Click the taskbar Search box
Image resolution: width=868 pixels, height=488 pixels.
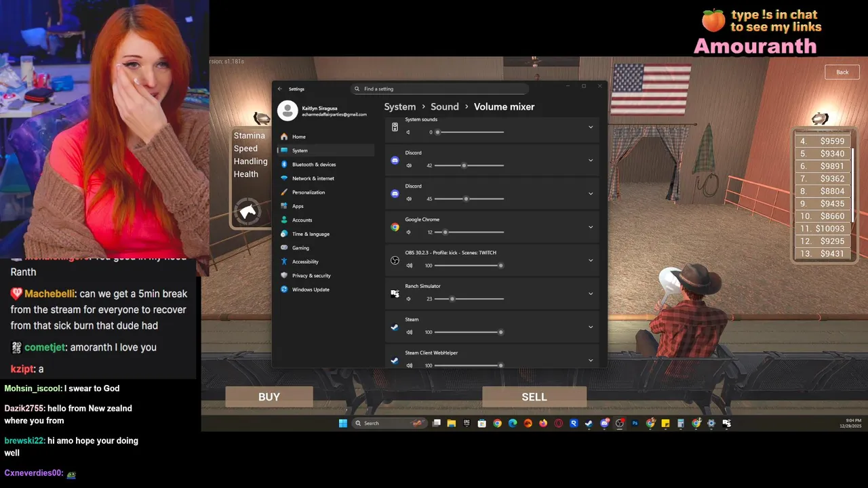pos(390,423)
